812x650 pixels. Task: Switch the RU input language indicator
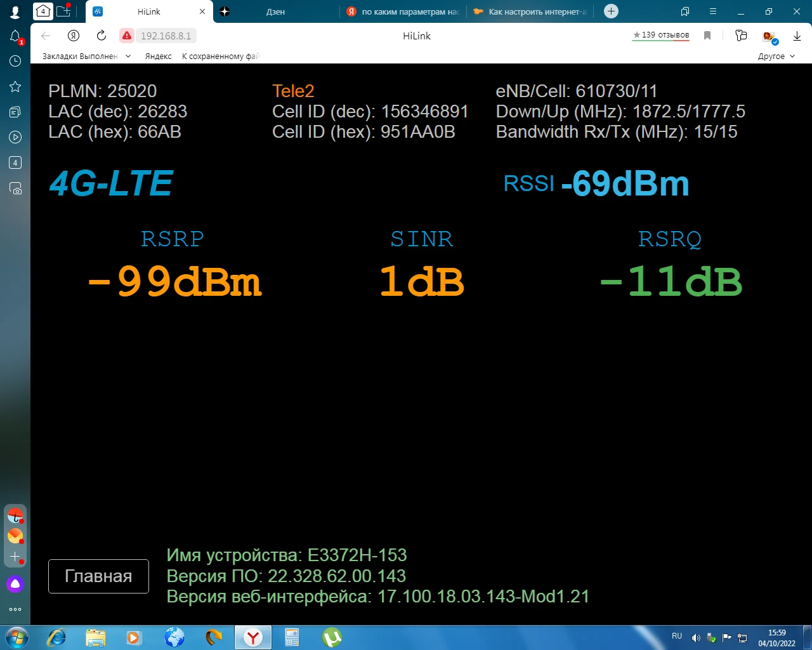click(x=677, y=636)
